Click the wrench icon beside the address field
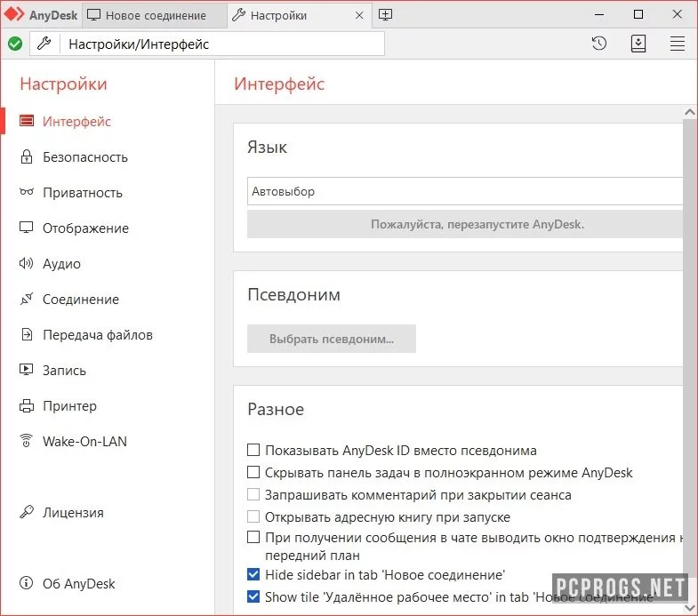Screen dimensions: 698x616 click(44, 44)
